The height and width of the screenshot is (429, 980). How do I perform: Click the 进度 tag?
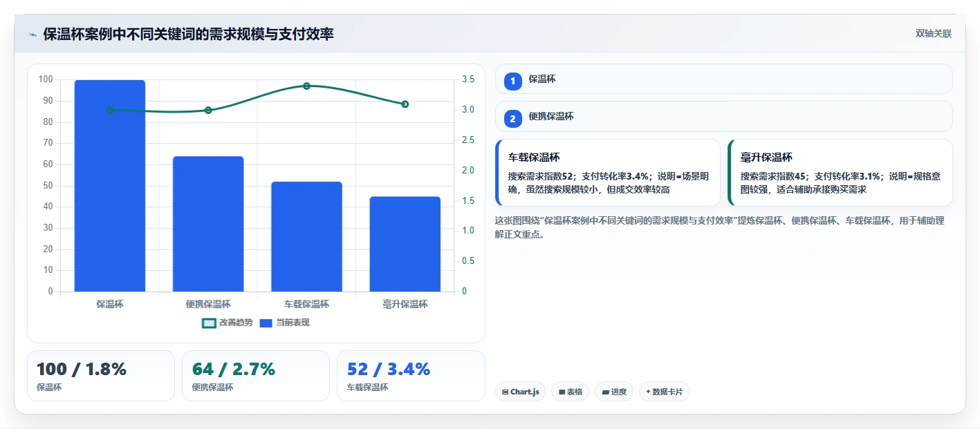614,392
